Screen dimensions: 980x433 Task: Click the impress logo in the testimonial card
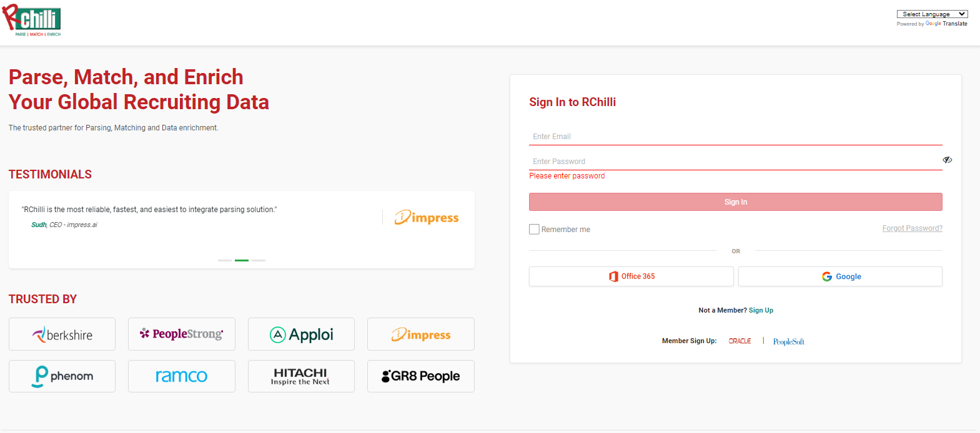coord(427,217)
